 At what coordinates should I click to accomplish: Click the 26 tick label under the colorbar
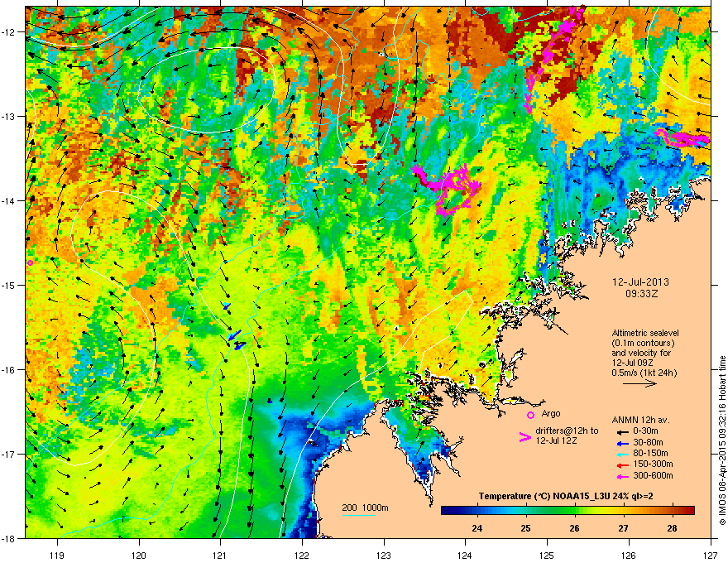coord(574,527)
